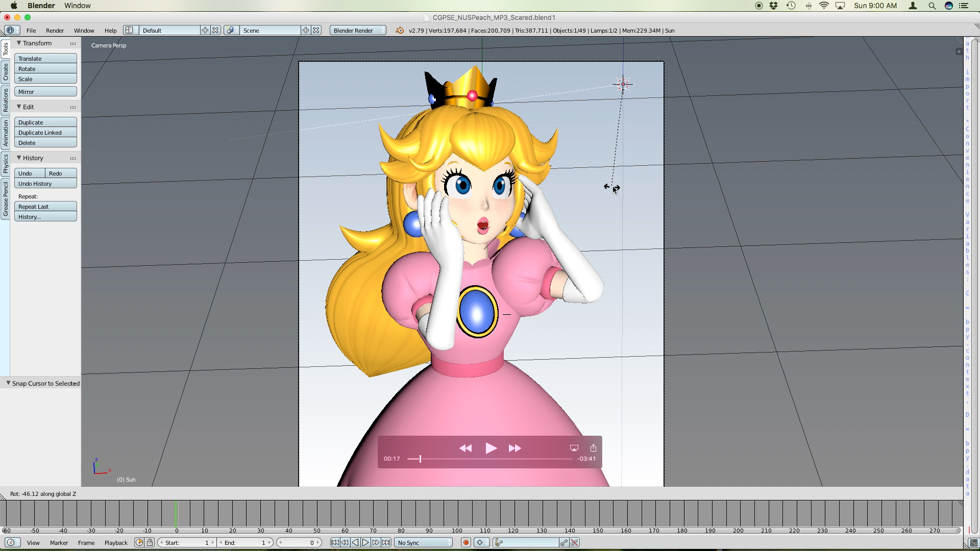
Task: Open the No Sync dropdown
Action: pos(424,542)
